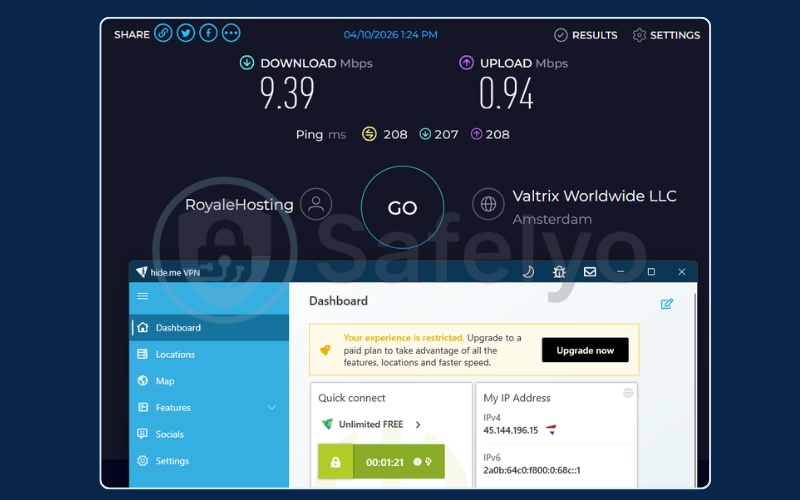The width and height of the screenshot is (800, 500).
Task: Toggle dark mode moon icon in hide.me
Action: click(529, 272)
